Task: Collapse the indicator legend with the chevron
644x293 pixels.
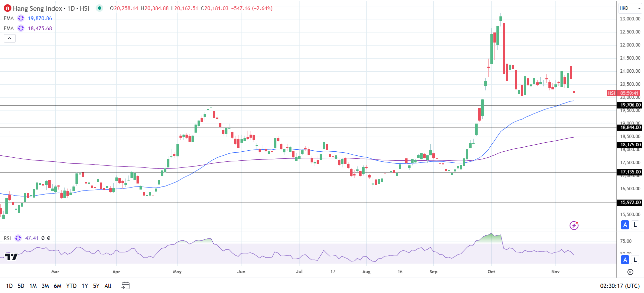Action: pos(10,39)
